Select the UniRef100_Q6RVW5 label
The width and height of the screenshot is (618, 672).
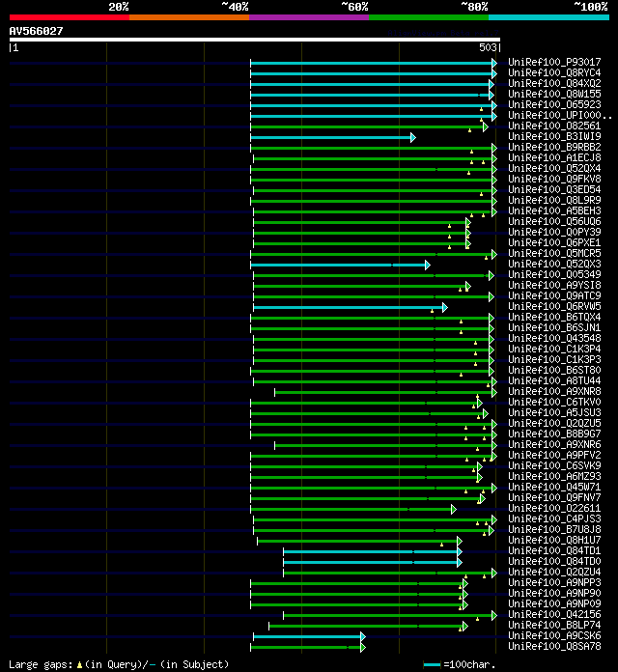(554, 306)
